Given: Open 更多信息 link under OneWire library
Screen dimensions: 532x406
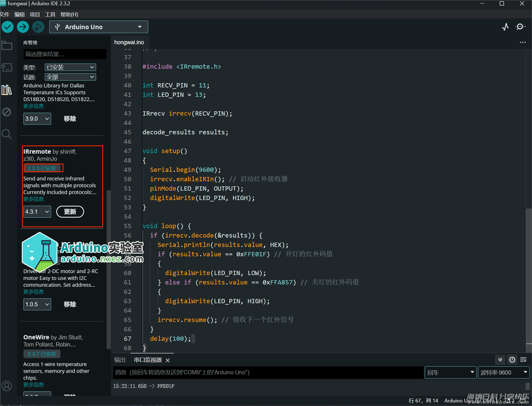Looking at the screenshot, I should pyautogui.click(x=34, y=385).
